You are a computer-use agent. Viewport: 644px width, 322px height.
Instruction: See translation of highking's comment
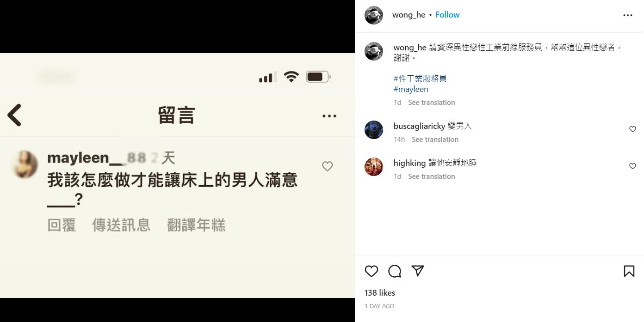[431, 176]
